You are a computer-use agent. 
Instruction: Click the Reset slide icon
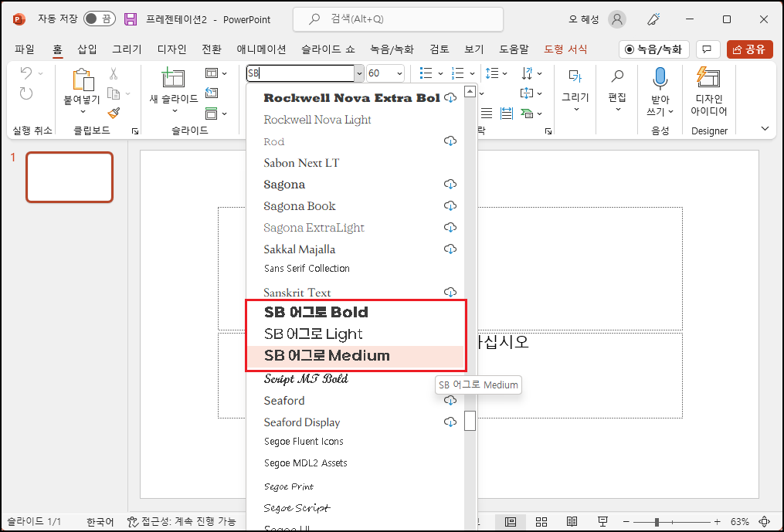click(212, 93)
